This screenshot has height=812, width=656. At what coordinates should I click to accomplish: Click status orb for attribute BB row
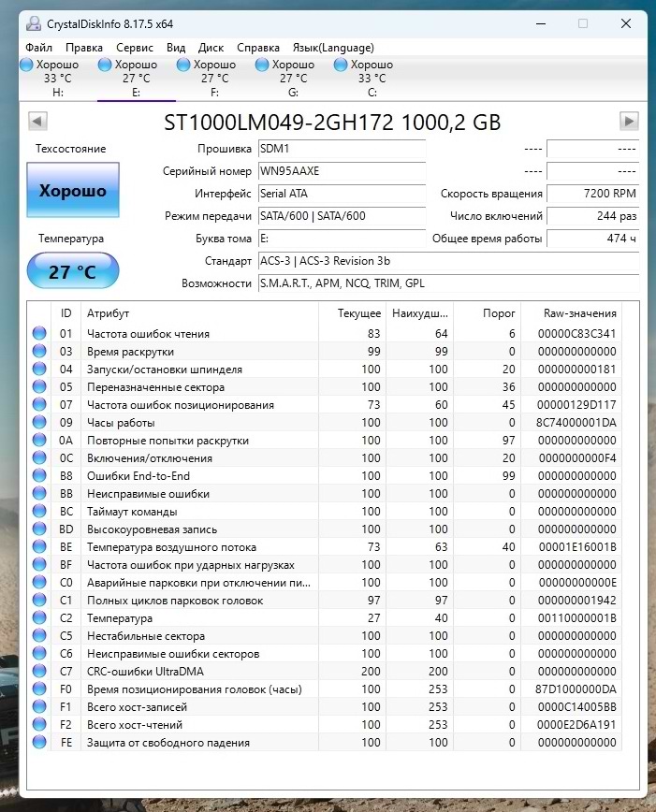pyautogui.click(x=39, y=493)
